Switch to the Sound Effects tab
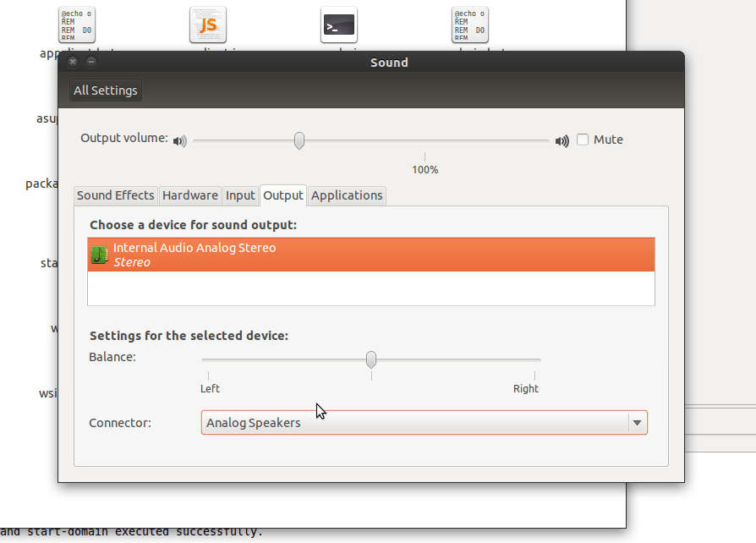This screenshot has height=543, width=756. (116, 195)
